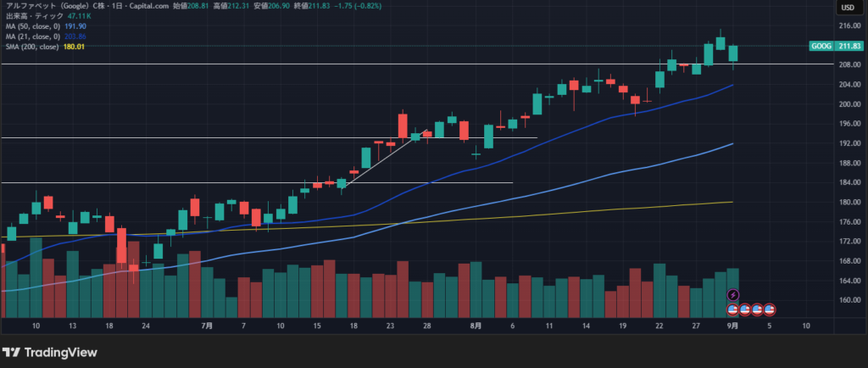This screenshot has height=368, width=868.
Task: Click the 13 date label
Action: click(73, 326)
